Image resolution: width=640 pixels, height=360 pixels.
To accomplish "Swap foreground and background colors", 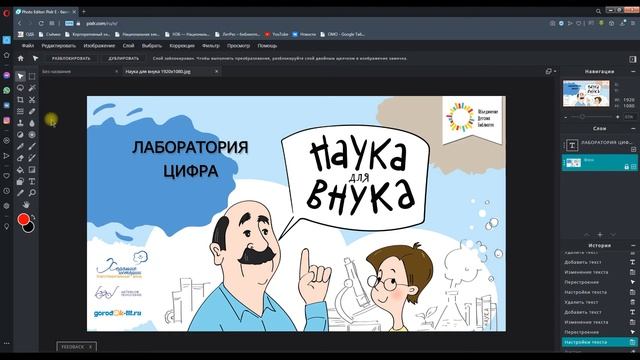I will [33, 217].
